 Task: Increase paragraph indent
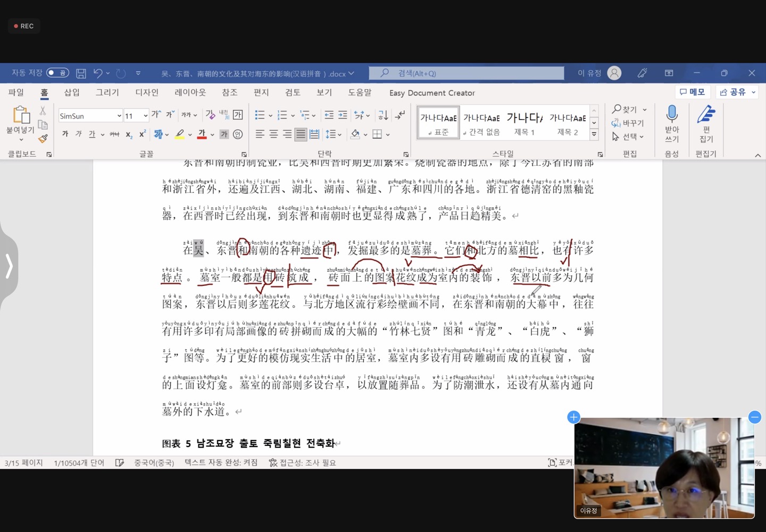(x=343, y=115)
